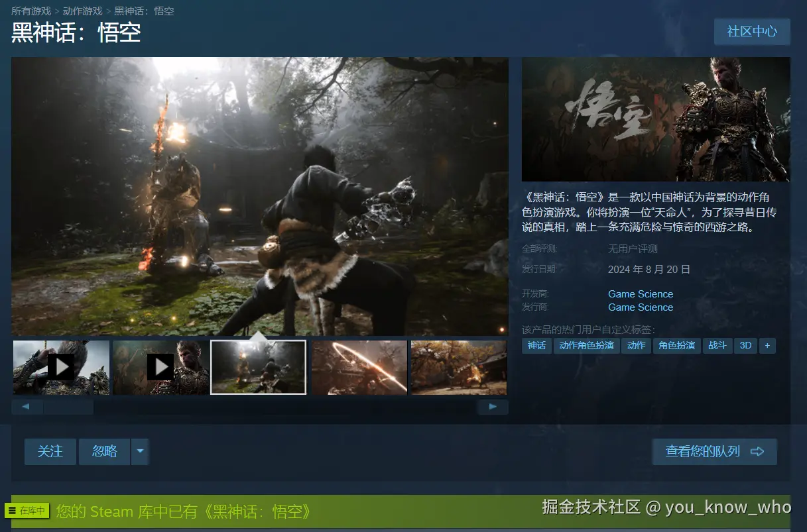The image size is (807, 532).
Task: Click the + icon to add a tag
Action: pos(767,345)
